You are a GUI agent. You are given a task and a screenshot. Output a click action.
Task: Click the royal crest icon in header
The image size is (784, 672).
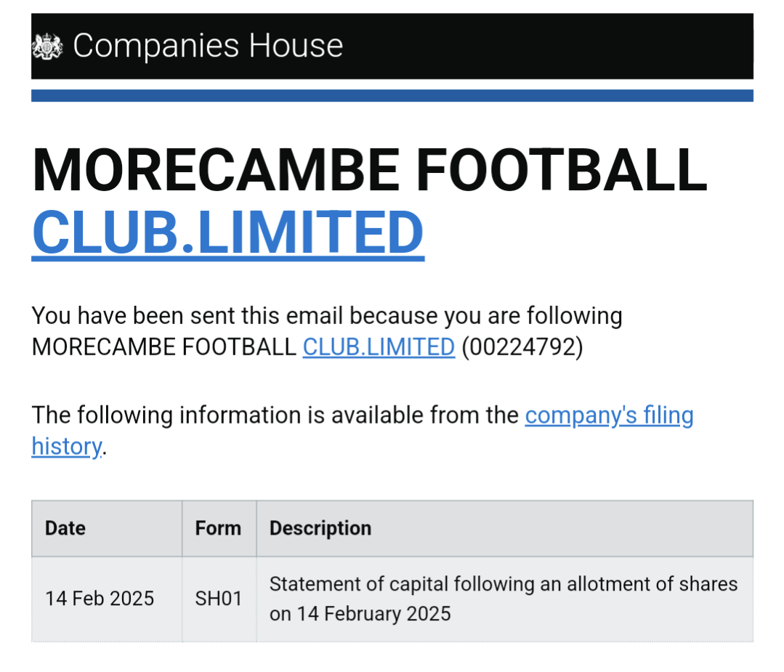point(47,46)
